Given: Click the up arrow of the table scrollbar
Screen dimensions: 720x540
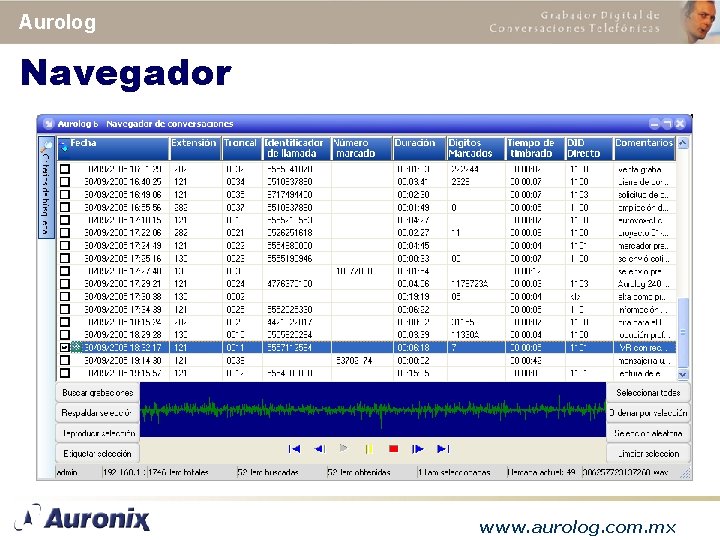Looking at the screenshot, I should 683,143.
